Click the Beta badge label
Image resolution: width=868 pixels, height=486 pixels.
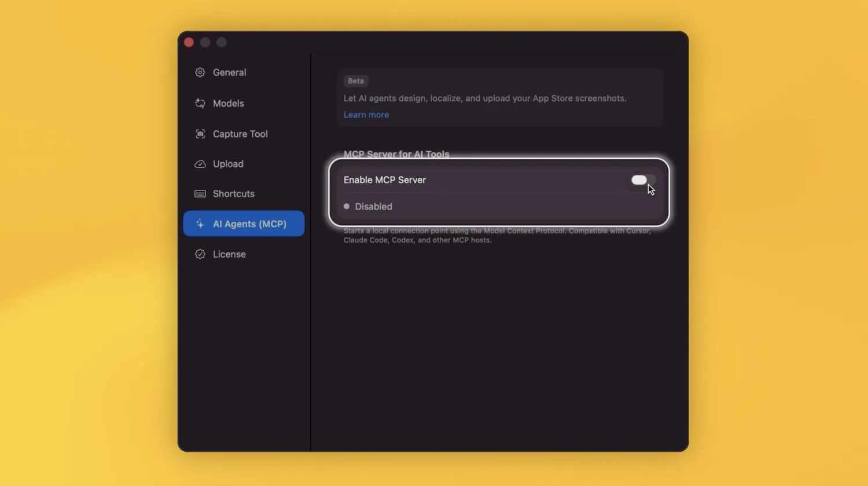click(355, 81)
